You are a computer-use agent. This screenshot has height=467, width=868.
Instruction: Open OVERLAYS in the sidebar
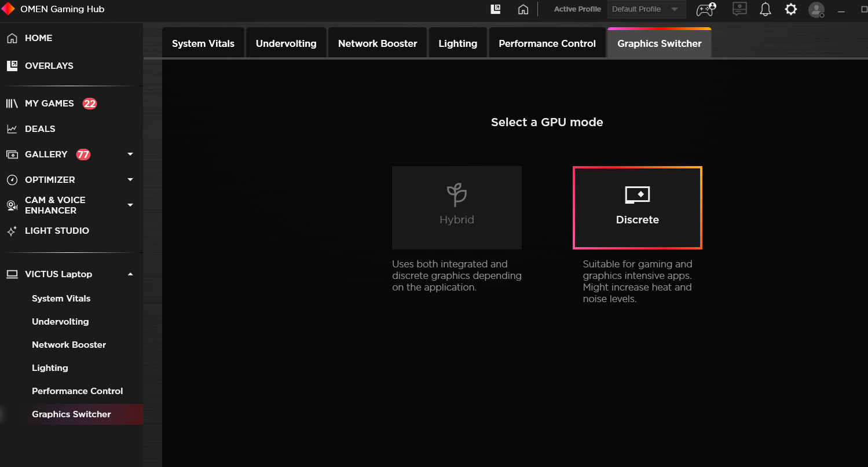[49, 66]
